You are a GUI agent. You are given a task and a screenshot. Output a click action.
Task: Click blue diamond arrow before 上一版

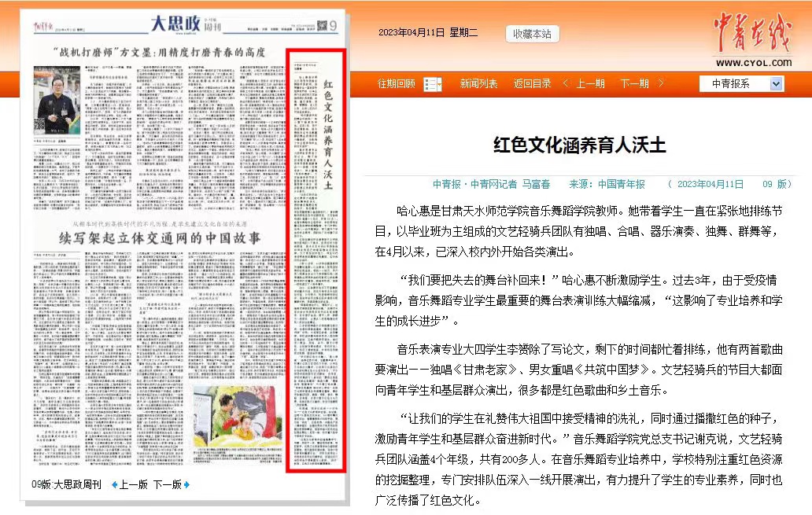[x=114, y=484]
